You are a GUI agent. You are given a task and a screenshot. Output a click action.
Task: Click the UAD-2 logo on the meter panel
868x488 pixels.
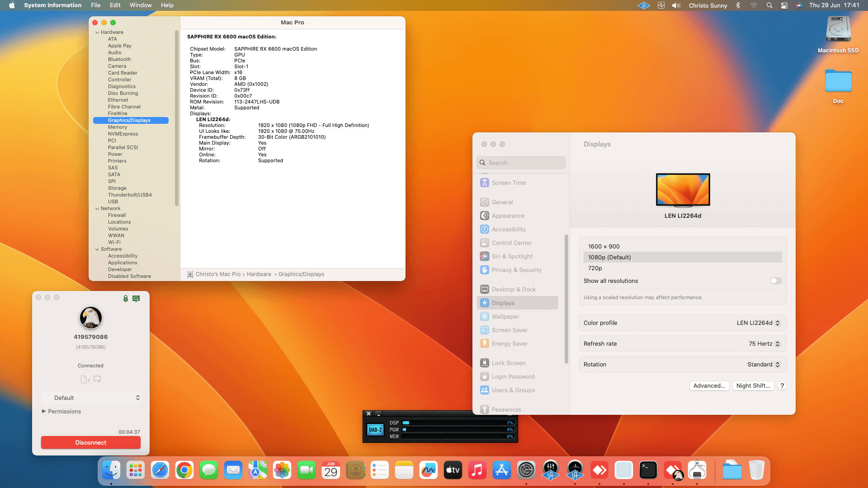click(375, 429)
